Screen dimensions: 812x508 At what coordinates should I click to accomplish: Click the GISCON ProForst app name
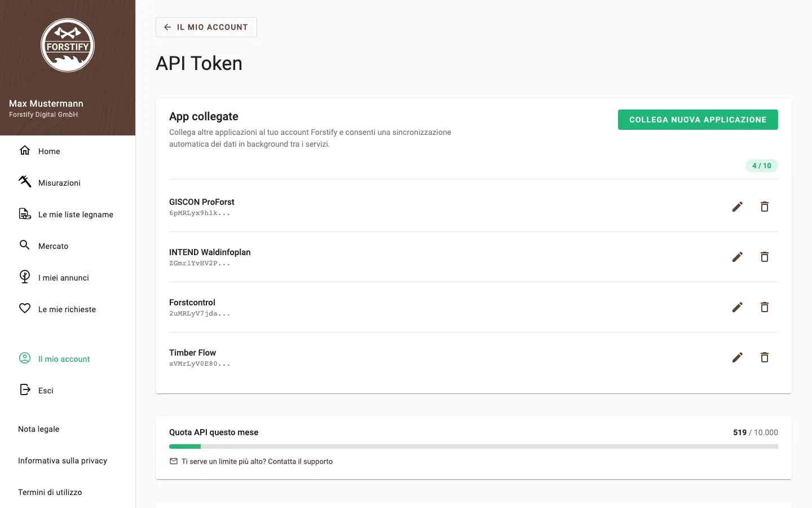pos(202,202)
